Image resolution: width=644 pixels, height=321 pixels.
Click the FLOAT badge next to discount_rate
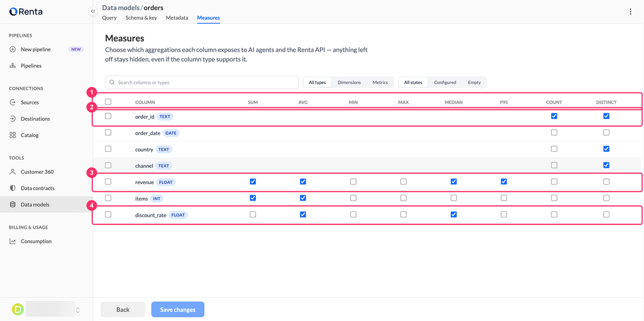coord(178,215)
